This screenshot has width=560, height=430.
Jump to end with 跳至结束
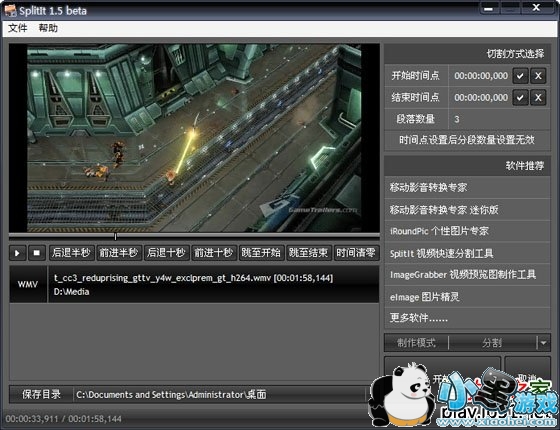click(x=309, y=253)
